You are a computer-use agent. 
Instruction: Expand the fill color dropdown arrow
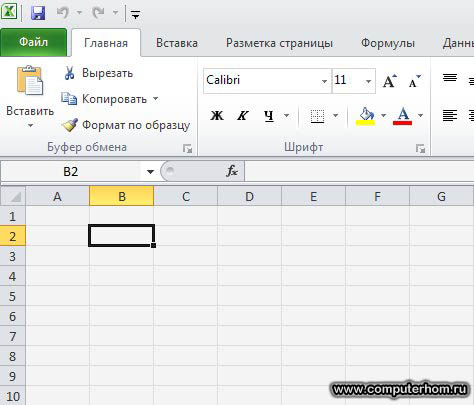(x=383, y=116)
